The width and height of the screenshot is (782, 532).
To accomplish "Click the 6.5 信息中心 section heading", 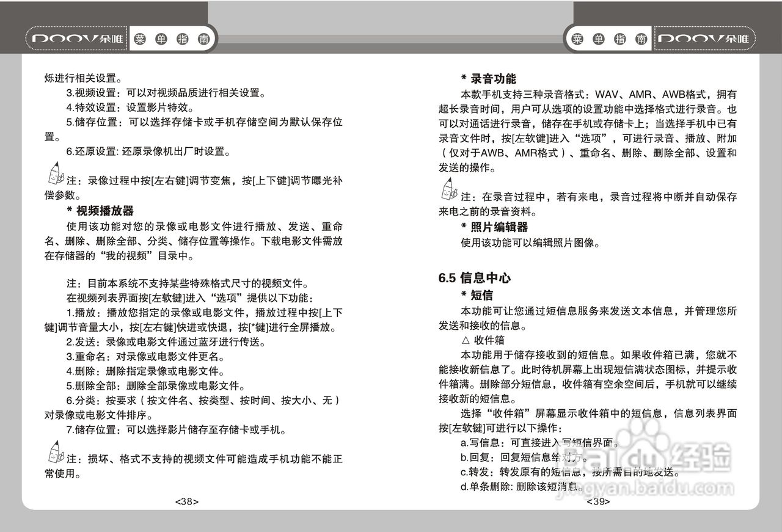I will [x=475, y=278].
